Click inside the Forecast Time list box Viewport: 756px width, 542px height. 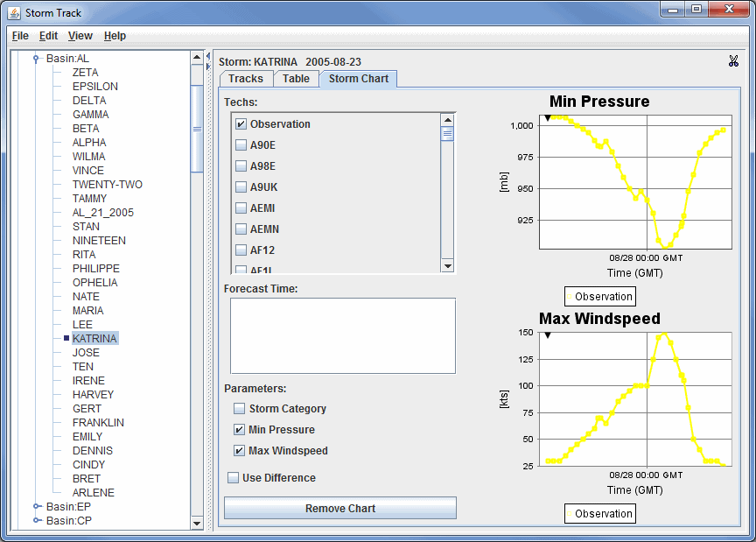(343, 336)
